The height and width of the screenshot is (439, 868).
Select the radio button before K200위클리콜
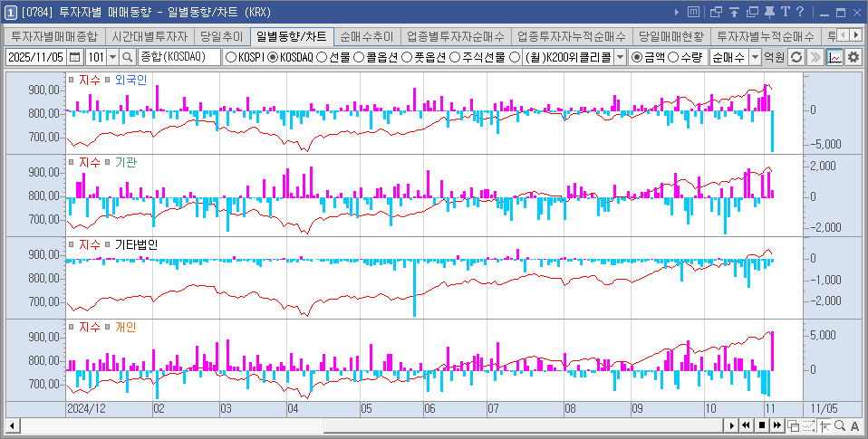(515, 57)
